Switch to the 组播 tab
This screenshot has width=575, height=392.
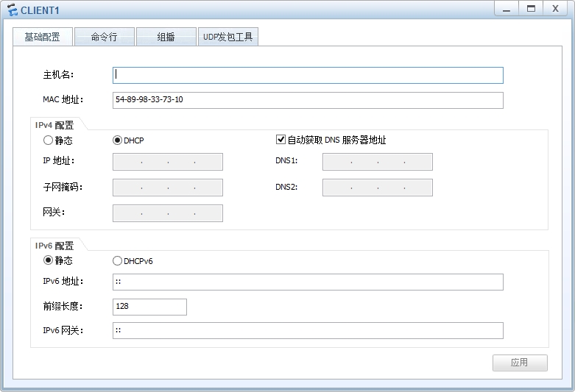point(166,37)
